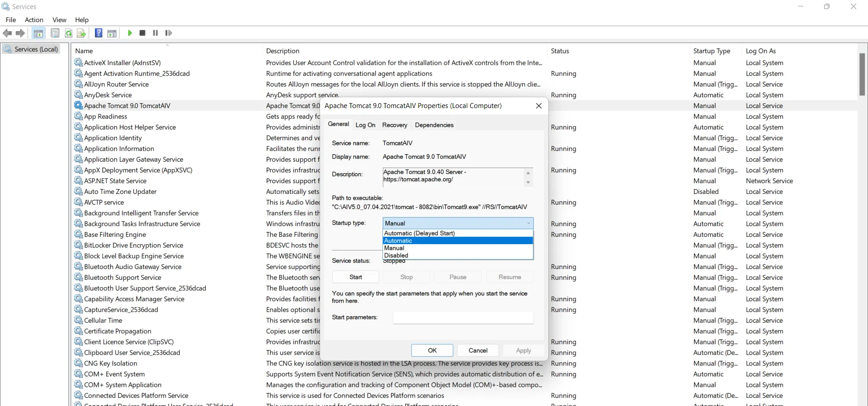Click gear icon beside Apache Tomcat 9.0 TomcatAIV
The width and height of the screenshot is (868, 406).
(79, 105)
